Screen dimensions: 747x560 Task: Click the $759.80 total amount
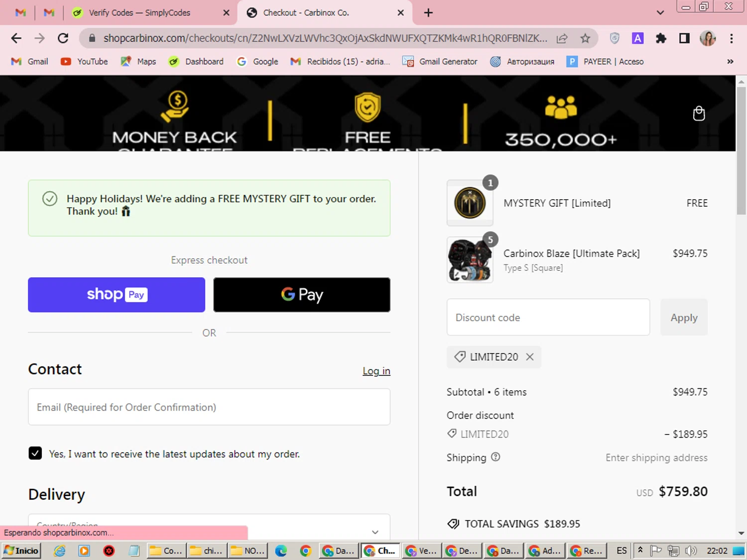(683, 491)
